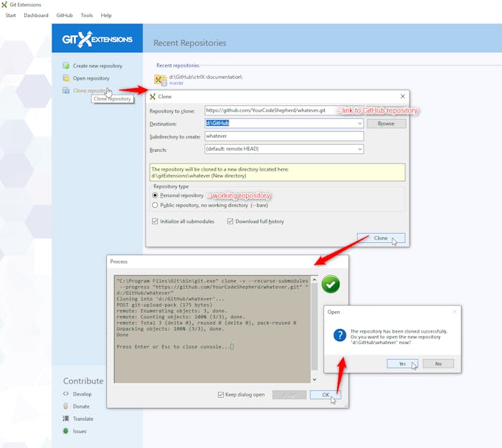Click the Create new repository icon
This screenshot has width=502, height=448.
pos(66,66)
